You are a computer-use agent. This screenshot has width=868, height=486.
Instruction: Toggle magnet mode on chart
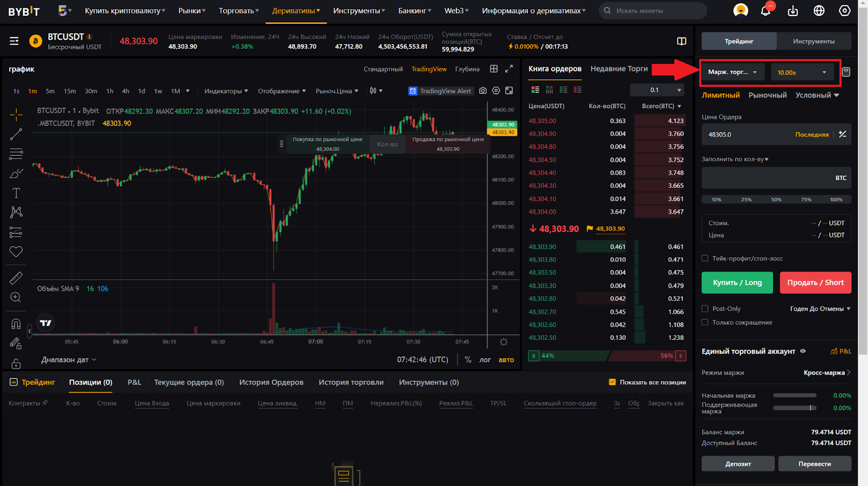click(16, 324)
